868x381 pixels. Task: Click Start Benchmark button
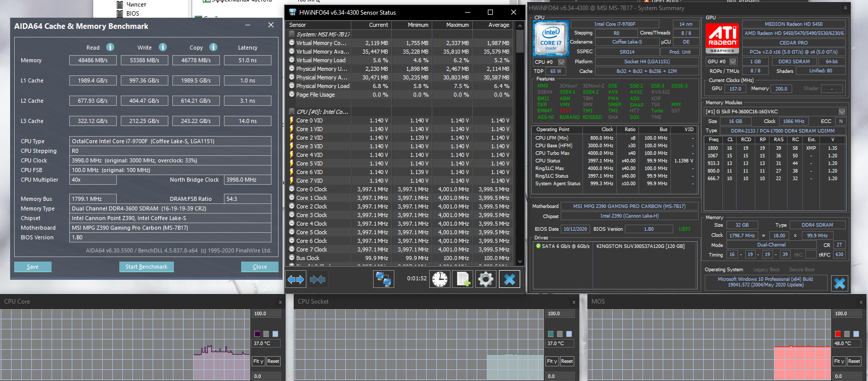click(147, 267)
